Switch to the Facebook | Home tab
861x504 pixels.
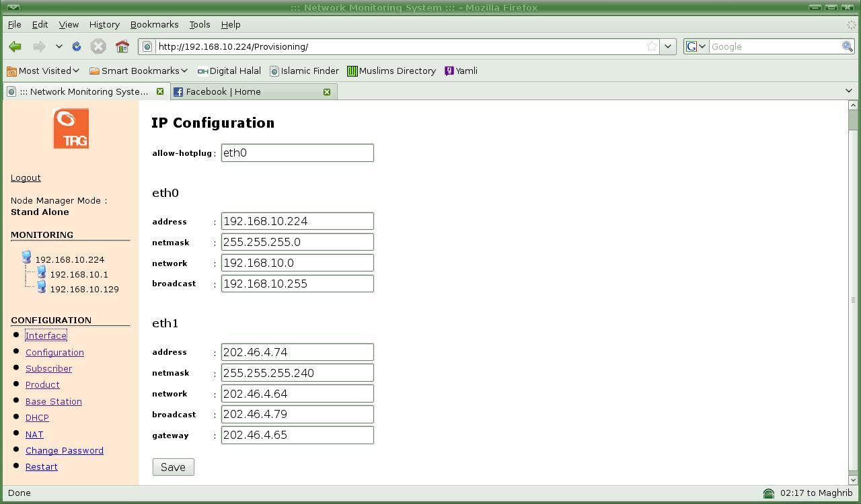click(x=252, y=91)
